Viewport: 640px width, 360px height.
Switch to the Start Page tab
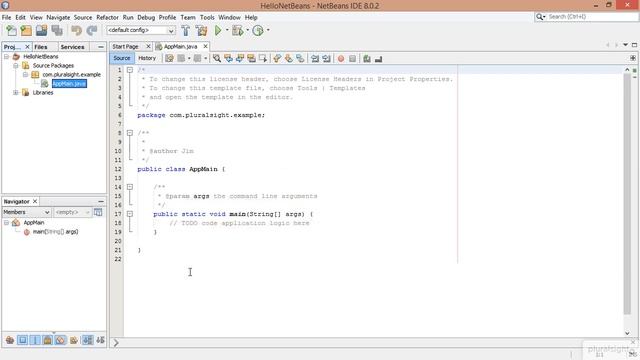(x=126, y=47)
